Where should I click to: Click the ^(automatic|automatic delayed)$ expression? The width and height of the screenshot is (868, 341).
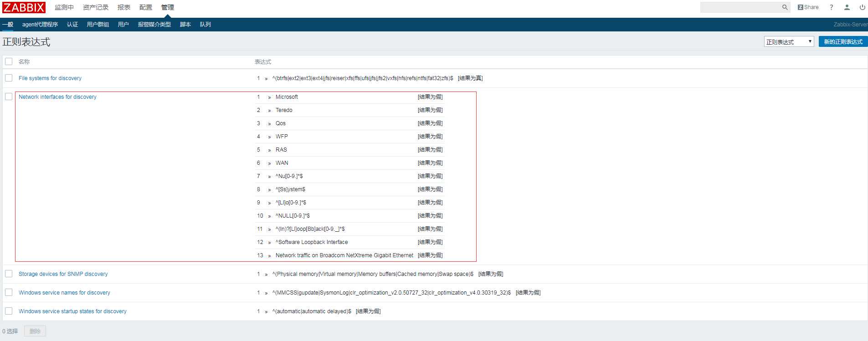pyautogui.click(x=312, y=311)
